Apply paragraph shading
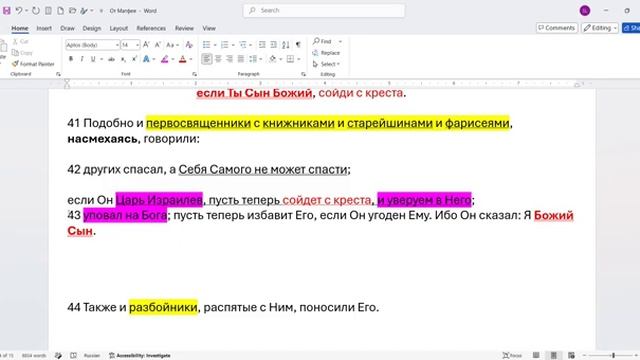This screenshot has height=360, width=640. [273, 59]
